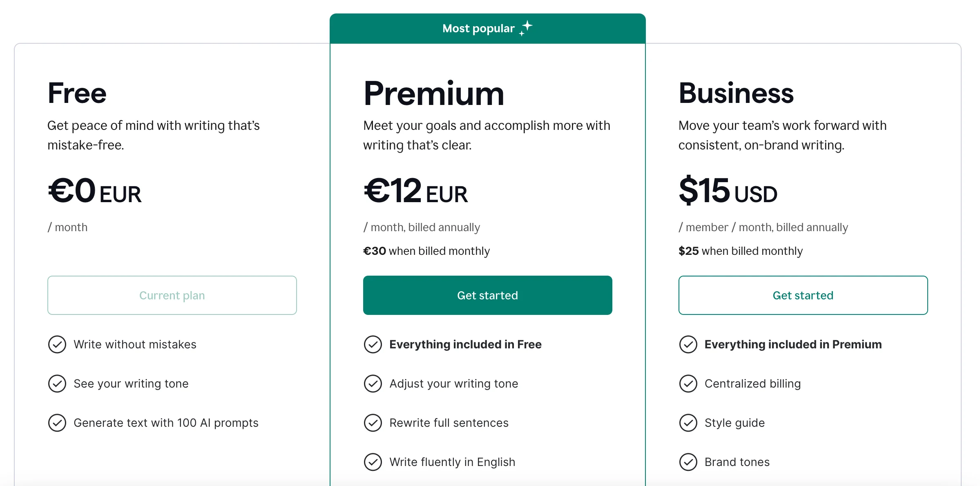The width and height of the screenshot is (980, 486).
Task: Click the €12 EUR price display
Action: (415, 191)
